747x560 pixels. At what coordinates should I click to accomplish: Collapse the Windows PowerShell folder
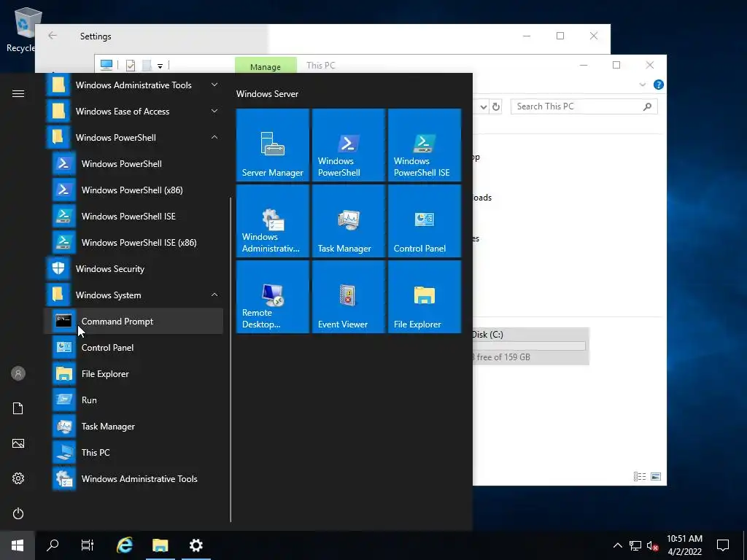(x=133, y=138)
